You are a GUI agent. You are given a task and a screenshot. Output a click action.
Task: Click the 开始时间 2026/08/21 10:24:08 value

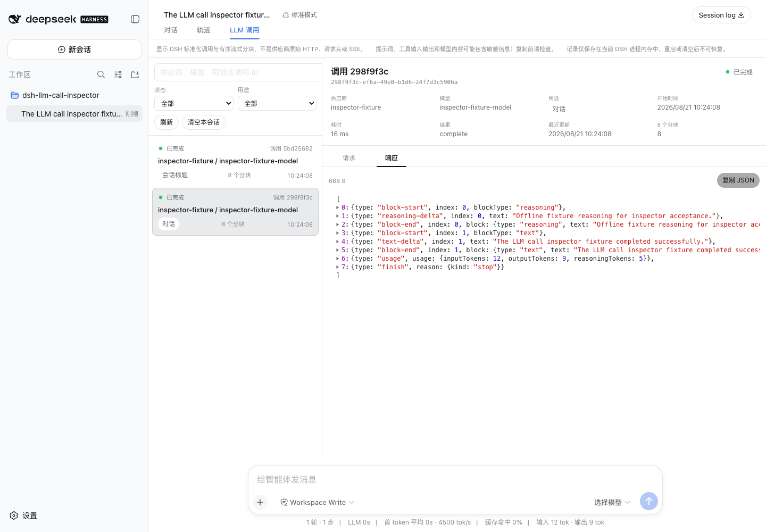tap(689, 107)
